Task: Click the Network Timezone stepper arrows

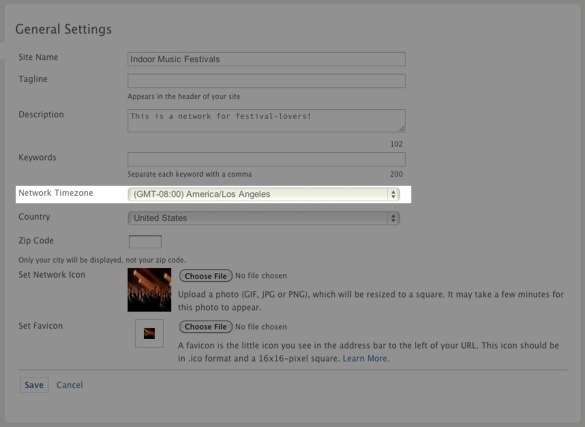Action: (x=393, y=194)
